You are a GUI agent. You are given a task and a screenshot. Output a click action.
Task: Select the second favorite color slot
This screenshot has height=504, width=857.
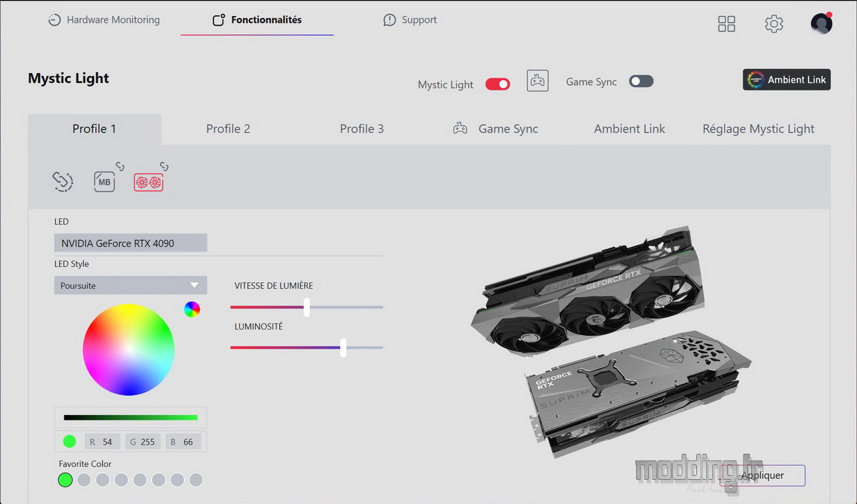[x=84, y=480]
